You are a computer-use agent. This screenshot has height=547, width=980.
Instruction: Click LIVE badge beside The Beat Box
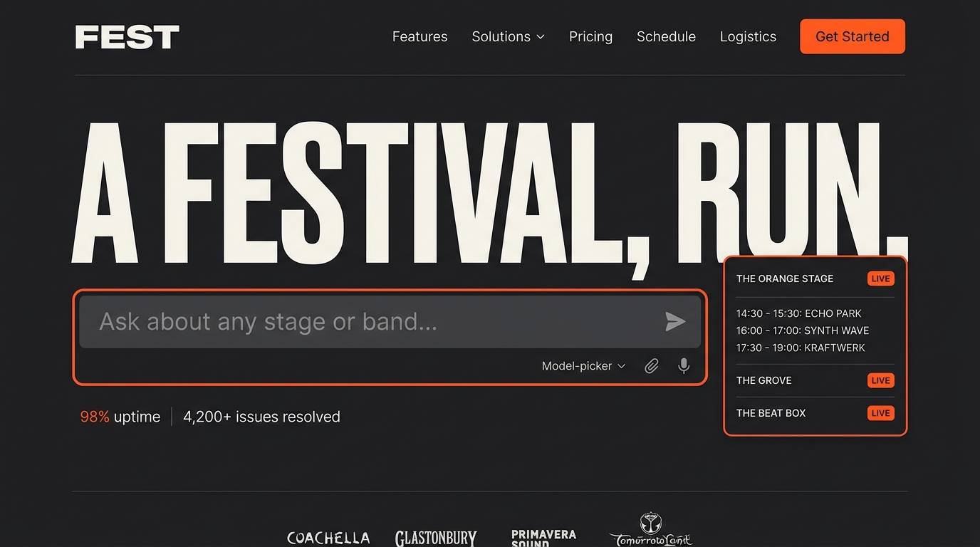coord(880,413)
